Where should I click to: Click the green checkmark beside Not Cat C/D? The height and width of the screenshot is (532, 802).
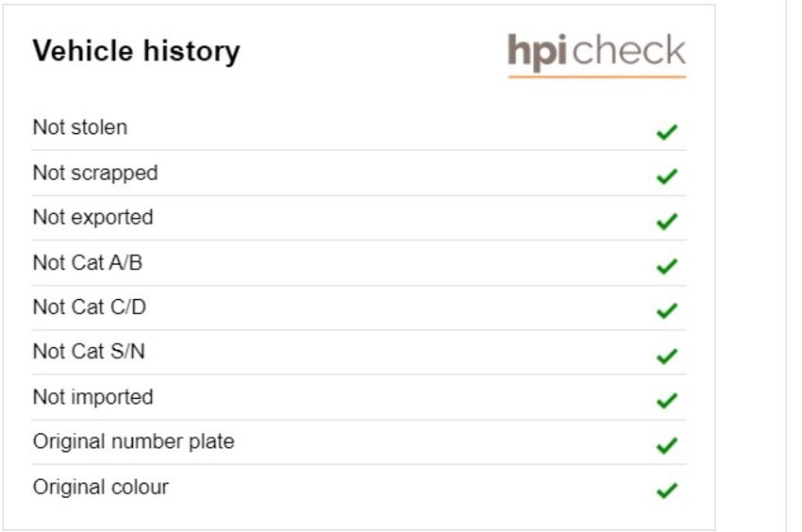(x=667, y=310)
